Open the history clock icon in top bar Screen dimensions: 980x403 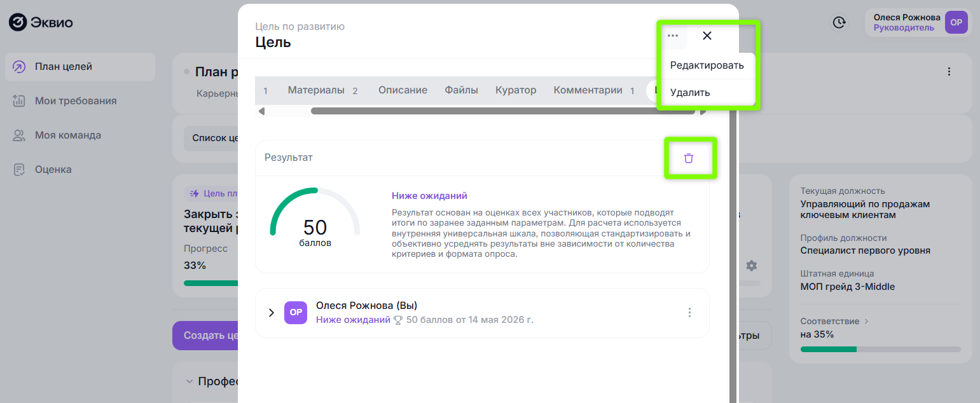(x=839, y=23)
